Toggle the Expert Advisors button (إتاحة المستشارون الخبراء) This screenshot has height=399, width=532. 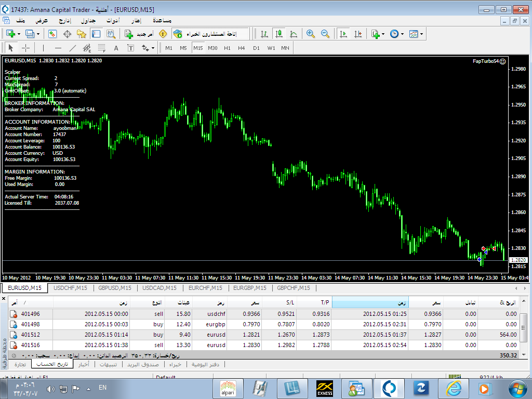click(x=210, y=34)
